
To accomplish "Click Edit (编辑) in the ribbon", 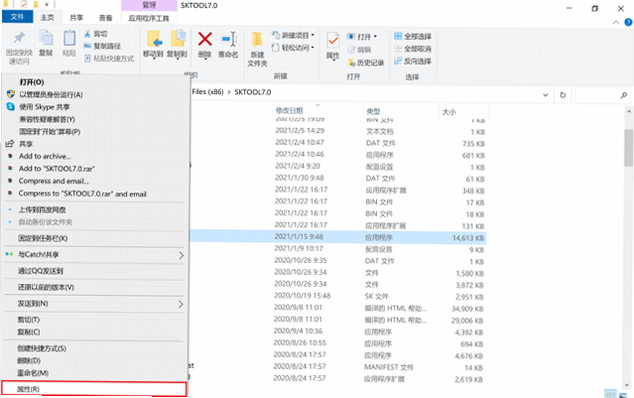I will click(359, 50).
